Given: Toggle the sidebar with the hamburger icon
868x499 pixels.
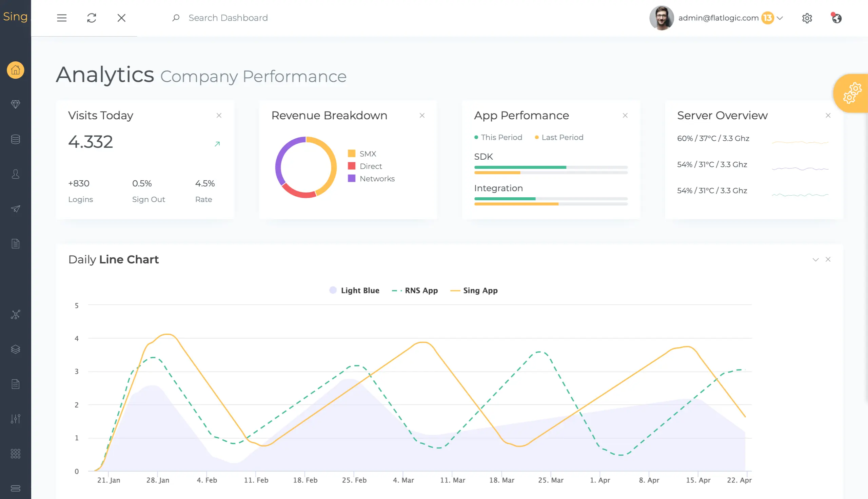Looking at the screenshot, I should click(x=62, y=18).
